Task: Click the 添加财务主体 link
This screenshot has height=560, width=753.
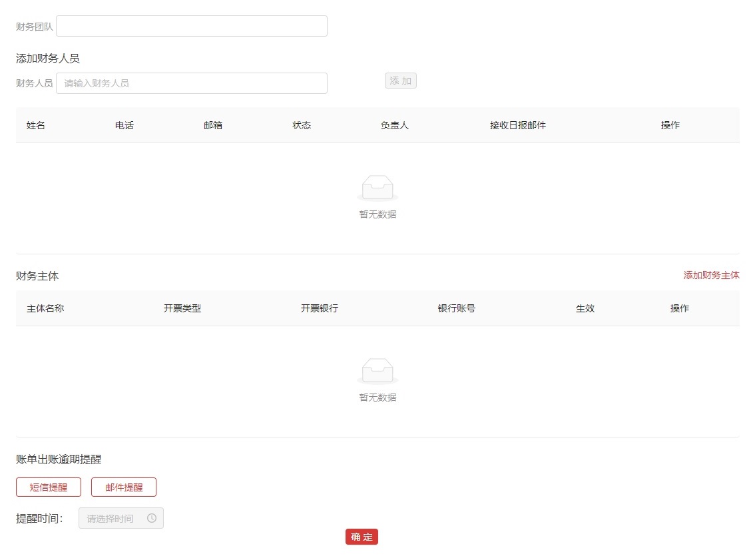Action: 711,275
